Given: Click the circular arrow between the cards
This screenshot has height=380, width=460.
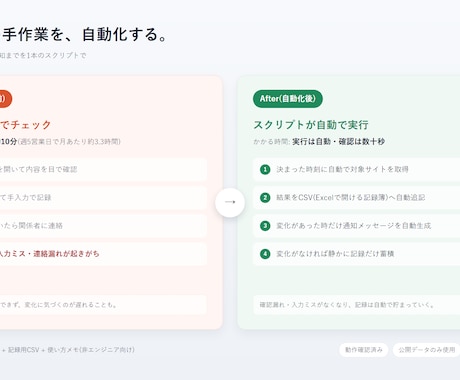Looking at the screenshot, I should point(230,202).
